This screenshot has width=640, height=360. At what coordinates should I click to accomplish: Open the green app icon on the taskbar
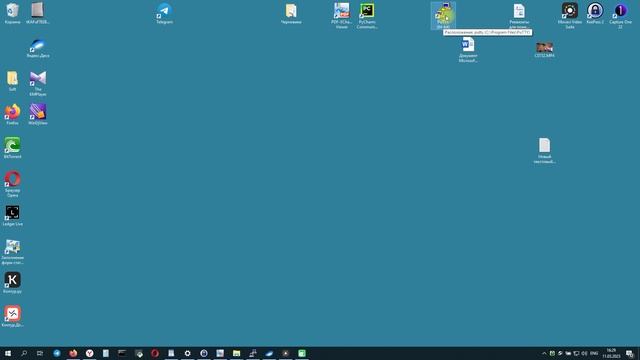(x=302, y=353)
